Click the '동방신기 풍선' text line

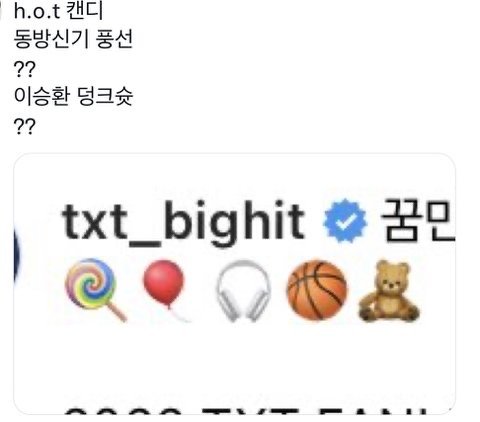(73, 40)
